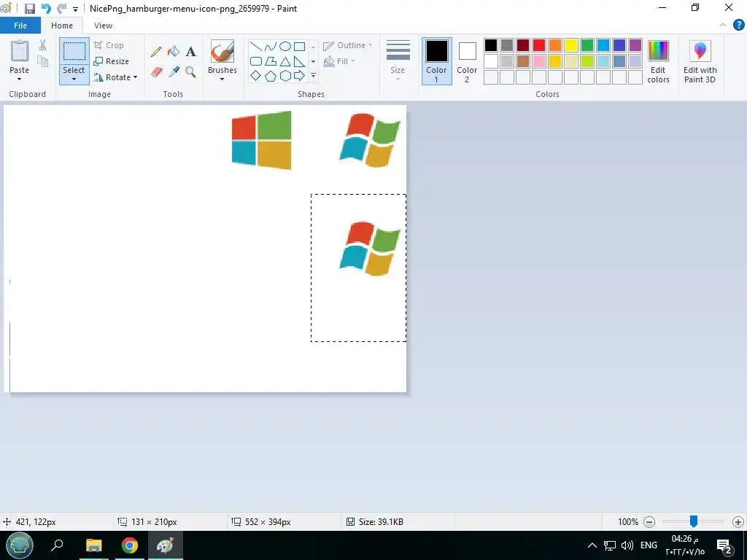The height and width of the screenshot is (560, 747).
Task: Choose the Triangle shape
Action: click(285, 61)
